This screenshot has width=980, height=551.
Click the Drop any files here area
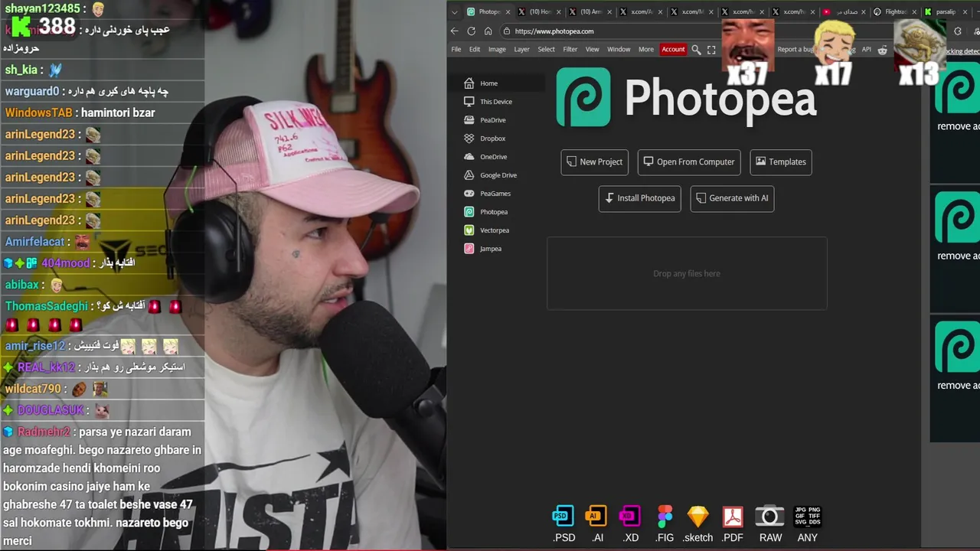tap(687, 273)
